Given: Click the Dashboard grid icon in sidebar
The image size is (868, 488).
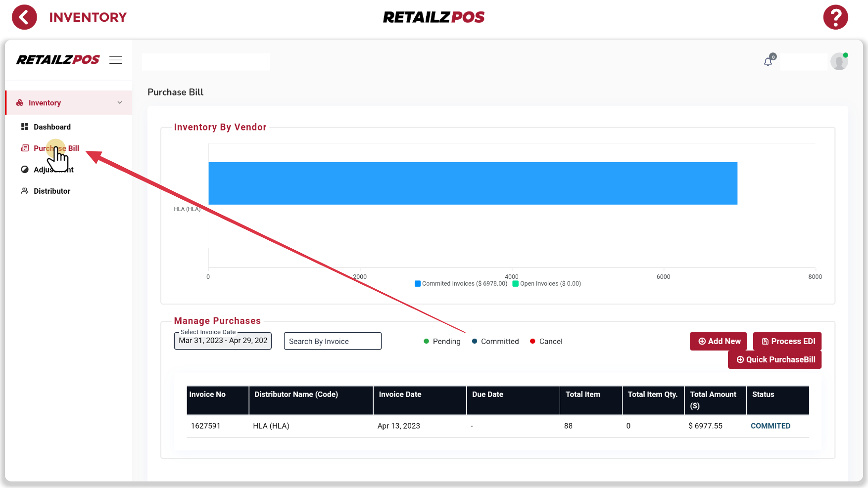Looking at the screenshot, I should click(x=25, y=127).
